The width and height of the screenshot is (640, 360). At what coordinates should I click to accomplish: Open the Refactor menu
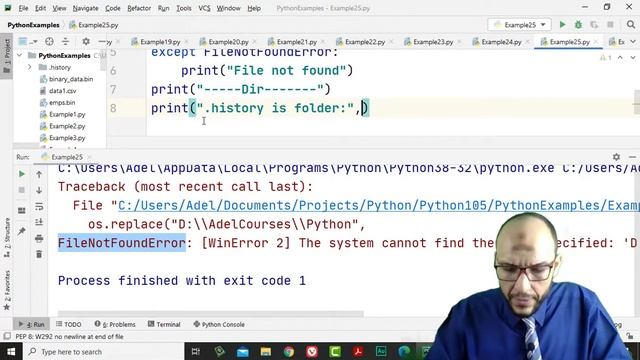pos(139,8)
